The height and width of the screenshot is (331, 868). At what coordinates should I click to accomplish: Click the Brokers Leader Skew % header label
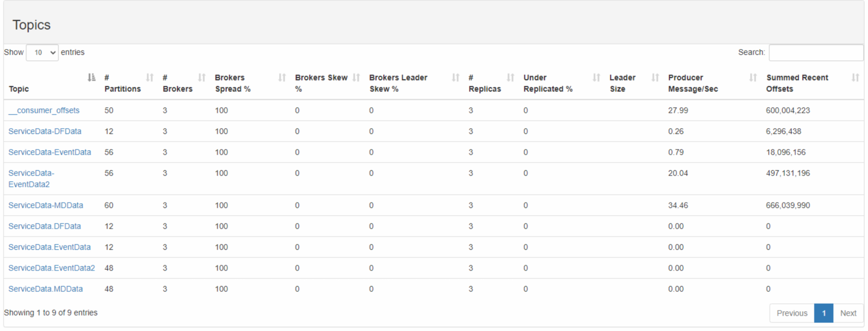coord(398,83)
